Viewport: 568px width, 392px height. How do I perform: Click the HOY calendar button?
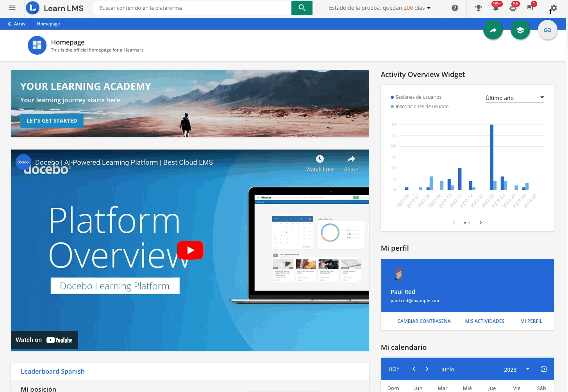click(x=394, y=369)
